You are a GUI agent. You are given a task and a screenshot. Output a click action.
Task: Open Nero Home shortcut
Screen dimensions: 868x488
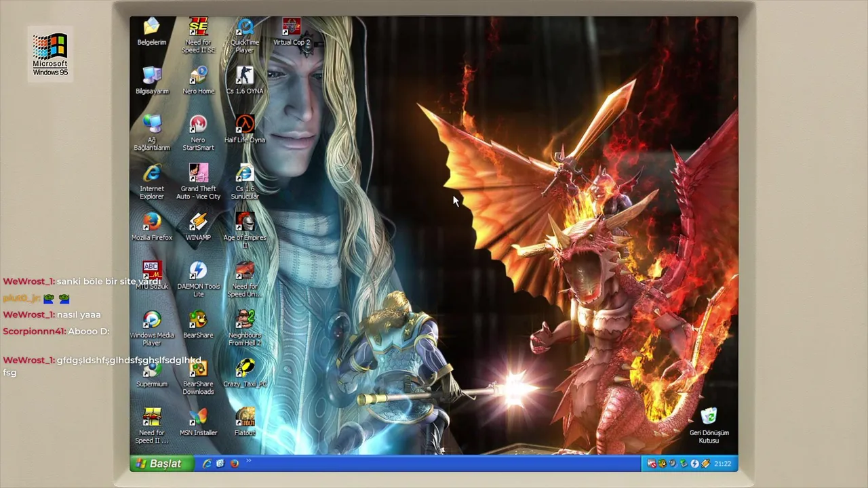(x=198, y=81)
